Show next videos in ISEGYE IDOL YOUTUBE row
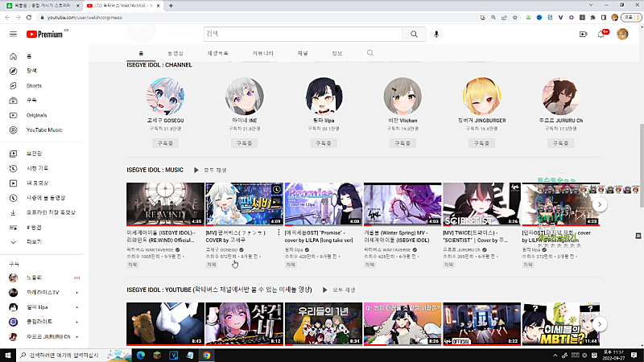Image resolution: width=644 pixels, height=362 pixels. pyautogui.click(x=599, y=324)
